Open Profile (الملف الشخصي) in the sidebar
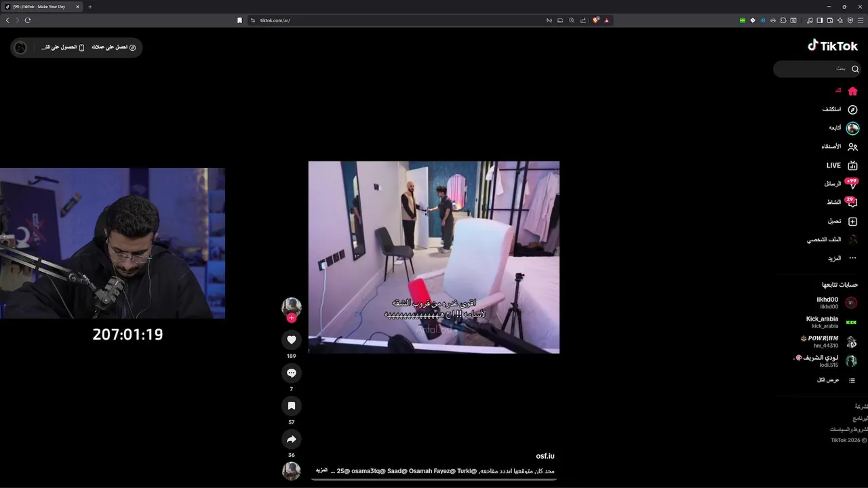 pos(833,240)
